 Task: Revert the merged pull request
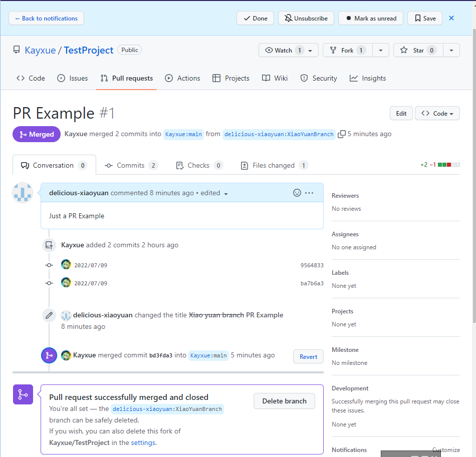tap(308, 356)
